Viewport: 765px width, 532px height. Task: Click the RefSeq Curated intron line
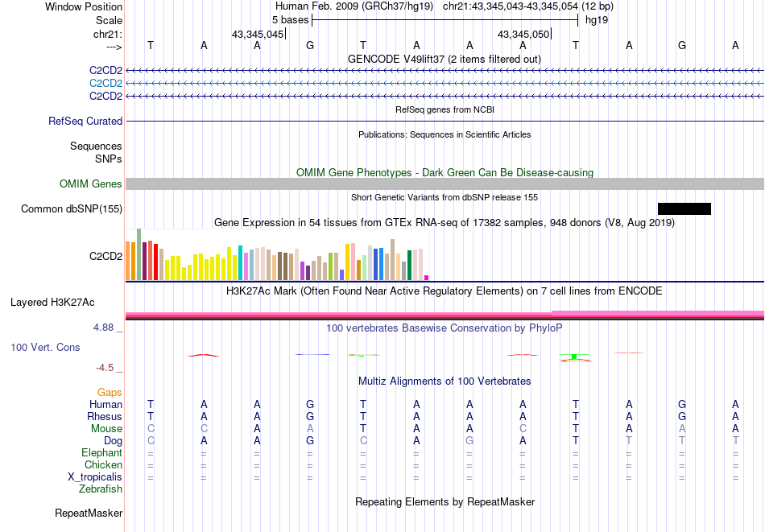pyautogui.click(x=445, y=121)
